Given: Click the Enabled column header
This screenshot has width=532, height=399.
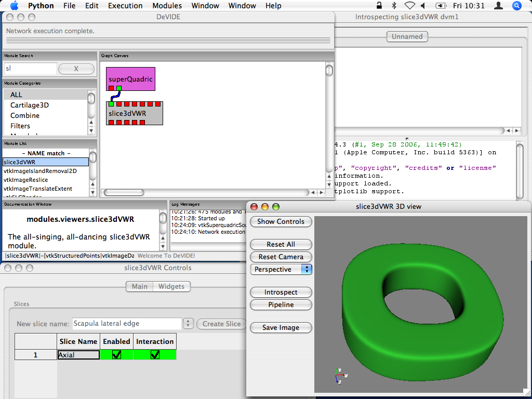Looking at the screenshot, I should click(116, 342).
